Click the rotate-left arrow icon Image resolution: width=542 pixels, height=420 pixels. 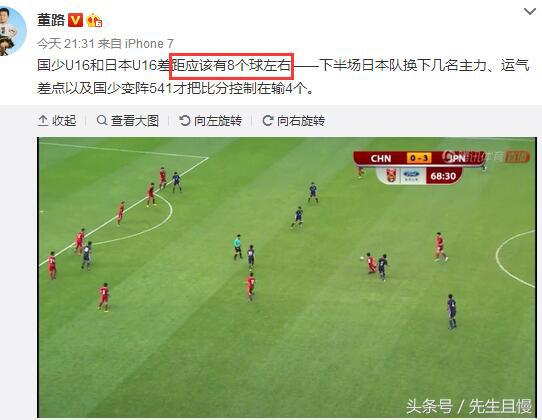pos(185,120)
